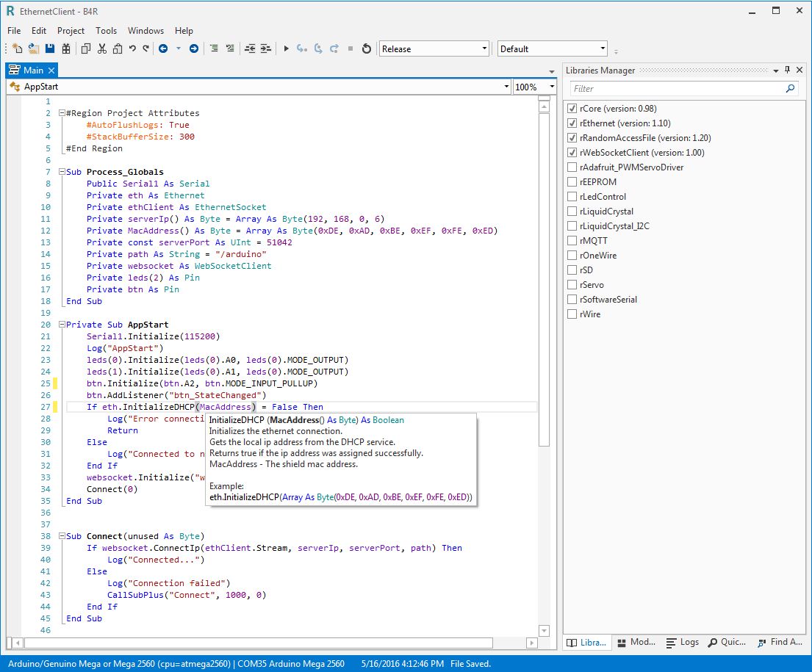Check the rServo library checkbox
The image size is (812, 672).
pos(572,285)
